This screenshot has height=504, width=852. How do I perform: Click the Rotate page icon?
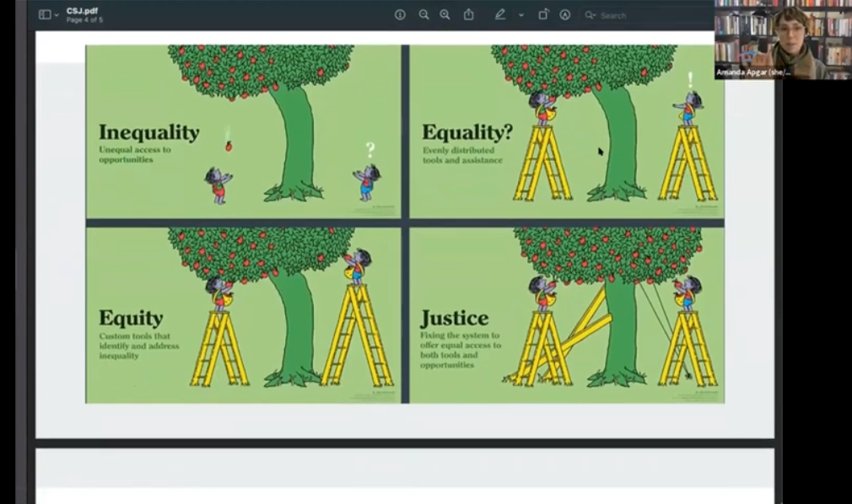pyautogui.click(x=543, y=14)
